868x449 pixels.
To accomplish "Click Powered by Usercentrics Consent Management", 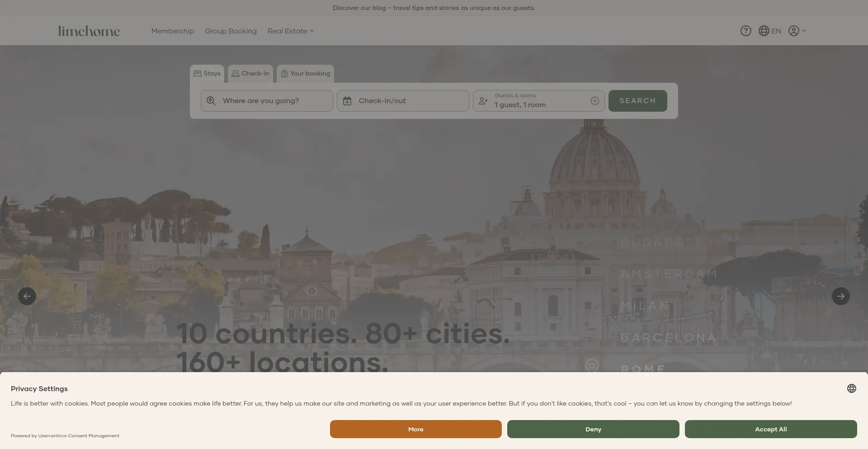I will tap(65, 436).
